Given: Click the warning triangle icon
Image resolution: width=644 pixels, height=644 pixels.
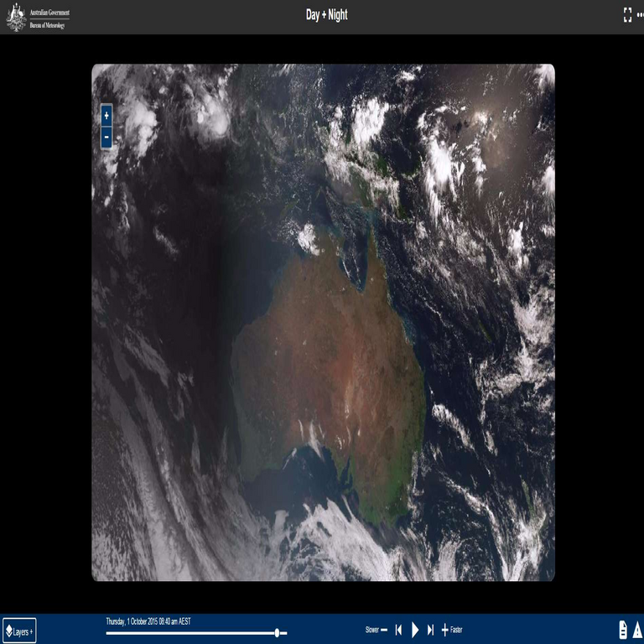Looking at the screenshot, I should pos(637,630).
